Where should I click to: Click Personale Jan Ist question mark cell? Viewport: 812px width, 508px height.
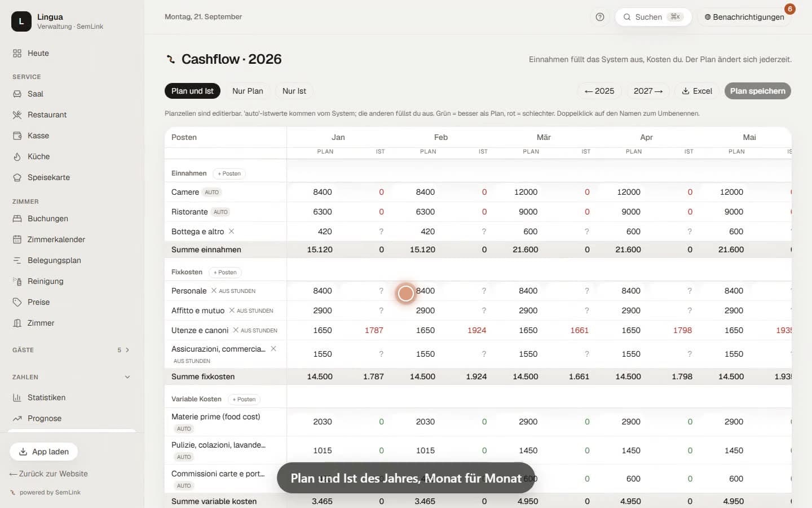tap(381, 291)
